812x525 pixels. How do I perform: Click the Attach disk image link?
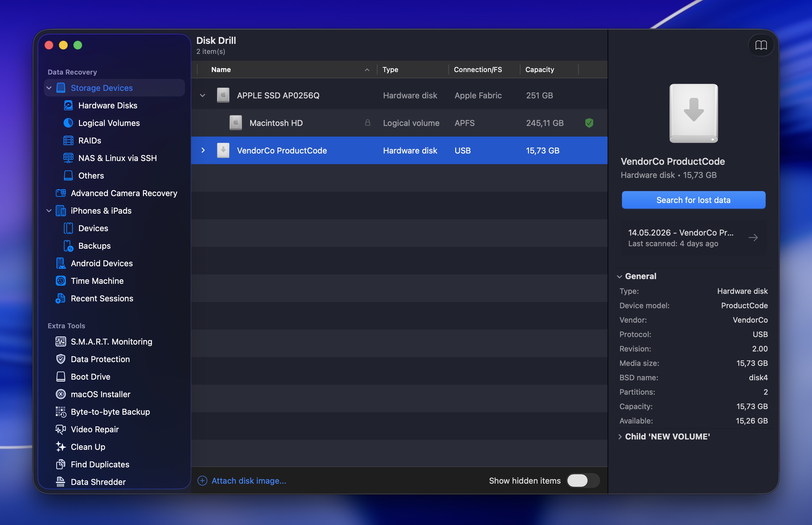249,481
